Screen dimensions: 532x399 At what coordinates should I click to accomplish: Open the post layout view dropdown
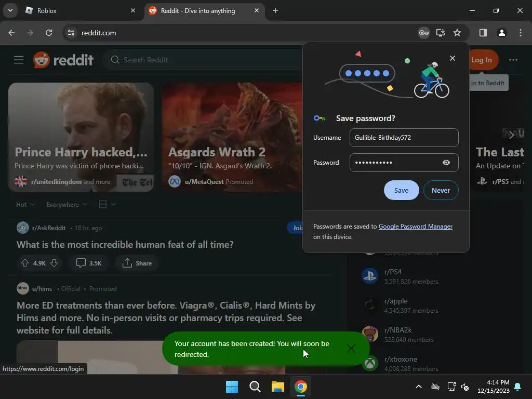click(107, 205)
